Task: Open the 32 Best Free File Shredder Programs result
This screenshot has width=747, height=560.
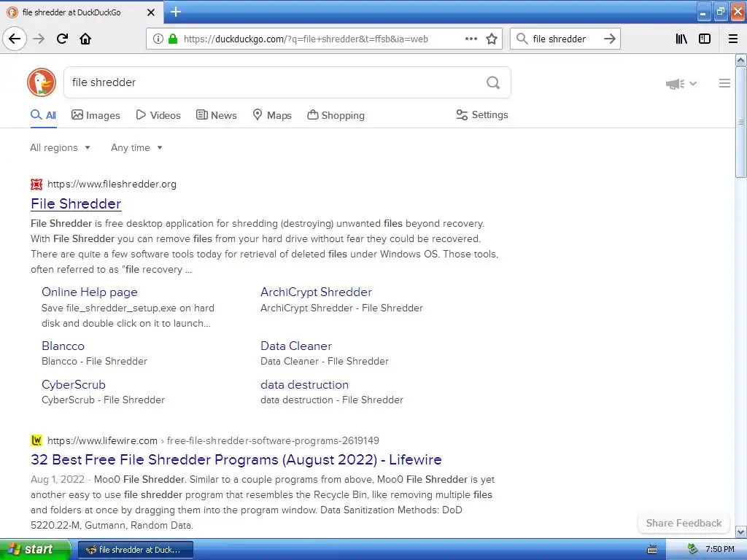Action: tap(236, 459)
